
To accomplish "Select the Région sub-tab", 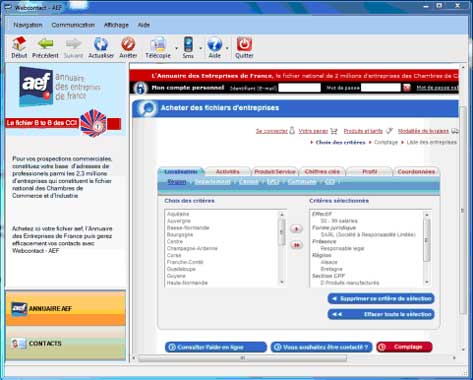I will [x=177, y=182].
